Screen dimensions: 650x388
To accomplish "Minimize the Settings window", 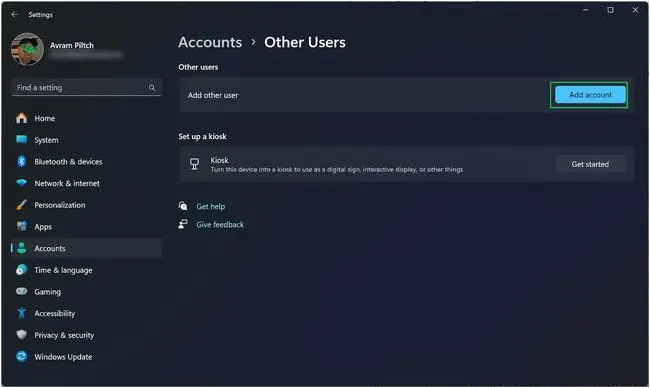I will pos(585,10).
